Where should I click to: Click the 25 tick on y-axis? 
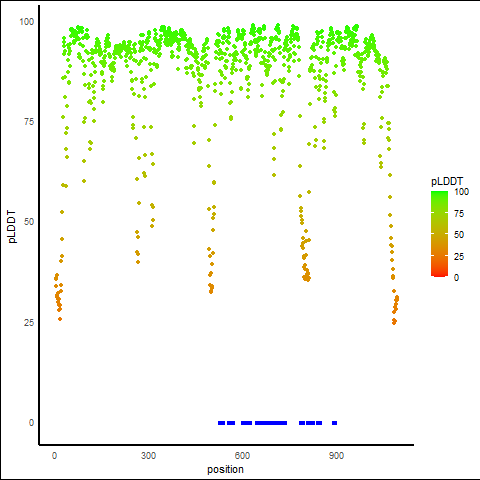[x=29, y=323]
